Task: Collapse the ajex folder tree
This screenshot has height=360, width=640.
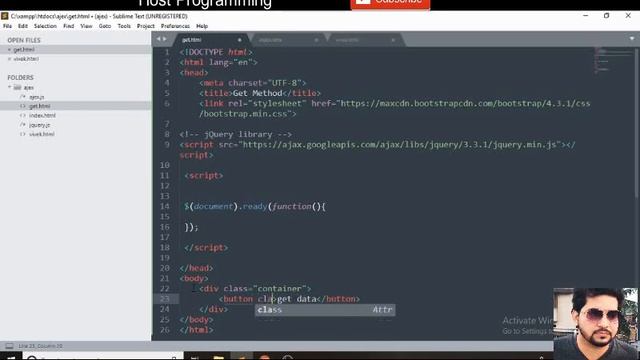Action: pos(9,87)
